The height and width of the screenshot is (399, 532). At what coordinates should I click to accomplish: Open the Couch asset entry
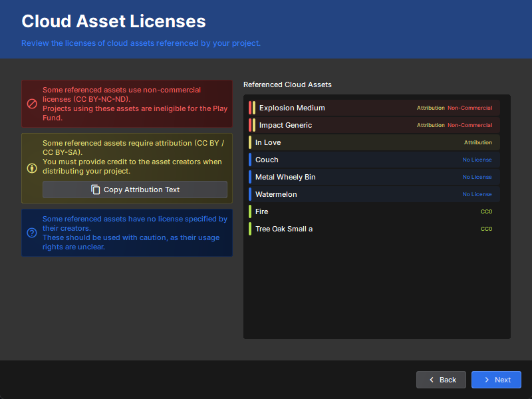(x=374, y=160)
